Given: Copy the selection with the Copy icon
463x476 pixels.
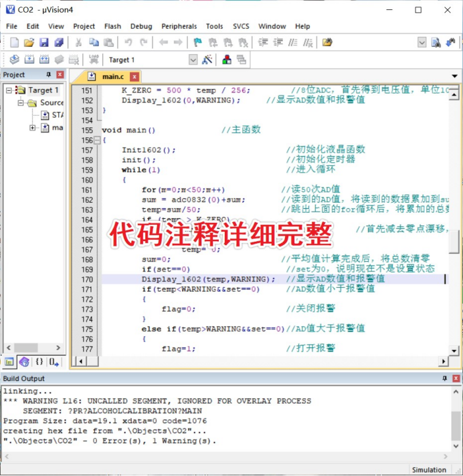Looking at the screenshot, I should (94, 42).
